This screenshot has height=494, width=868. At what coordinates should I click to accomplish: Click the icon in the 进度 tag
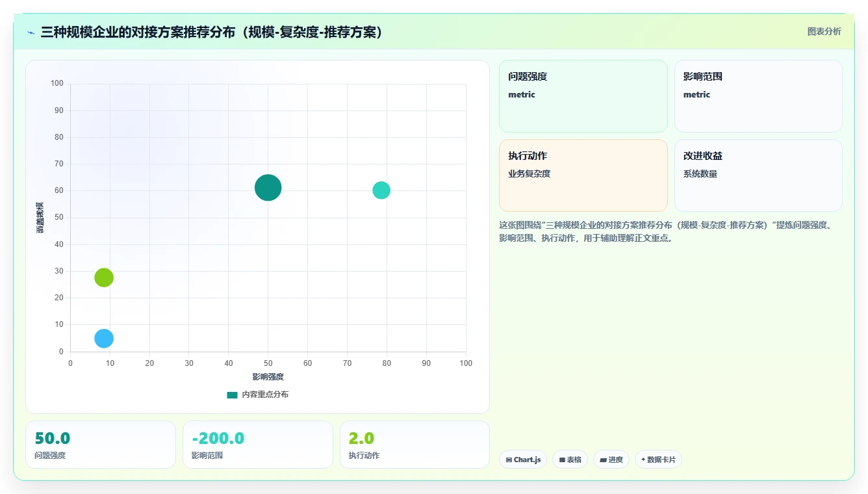(603, 460)
